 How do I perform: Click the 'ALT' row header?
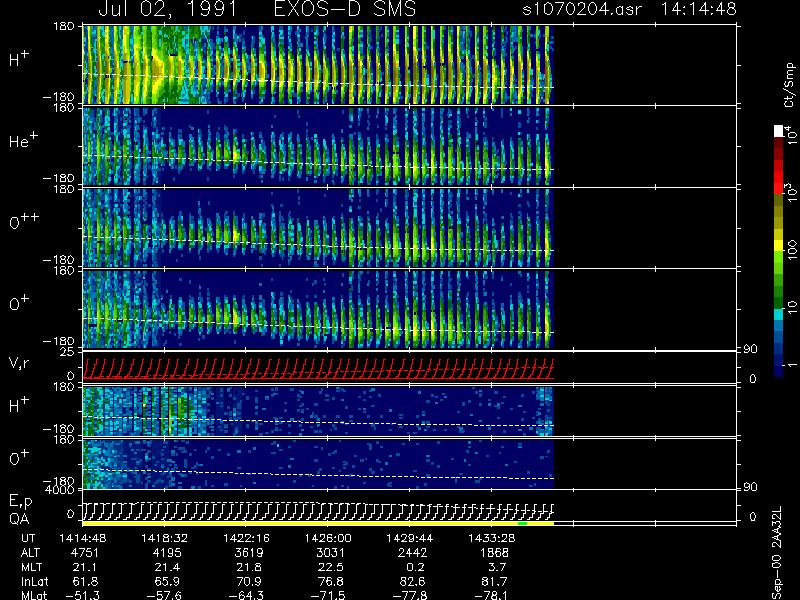30,553
